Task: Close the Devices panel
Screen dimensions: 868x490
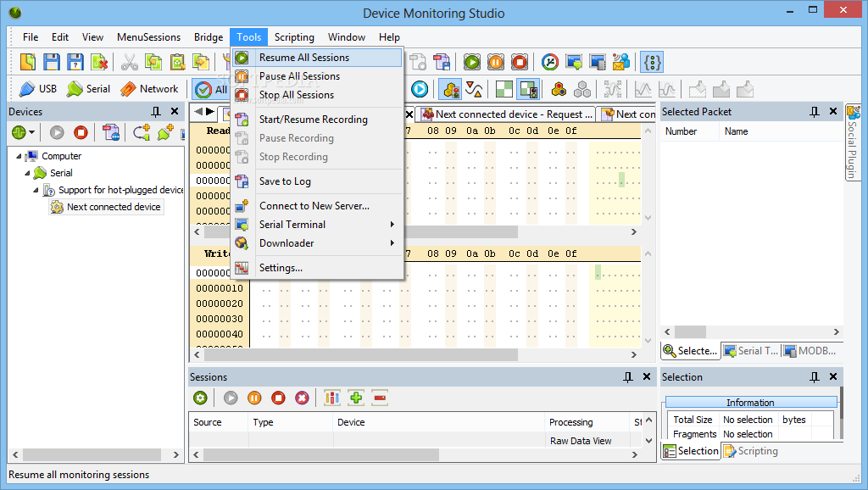Action: [175, 111]
